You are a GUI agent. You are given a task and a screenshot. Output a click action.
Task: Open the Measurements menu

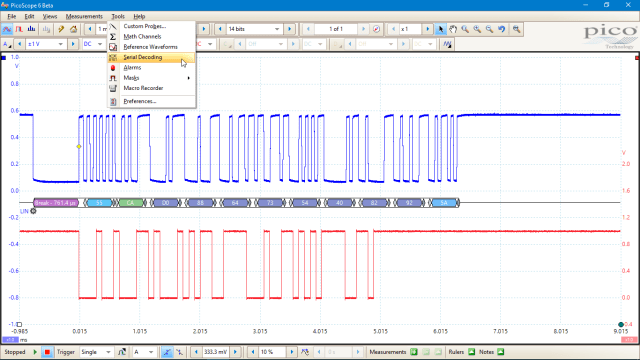(84, 16)
